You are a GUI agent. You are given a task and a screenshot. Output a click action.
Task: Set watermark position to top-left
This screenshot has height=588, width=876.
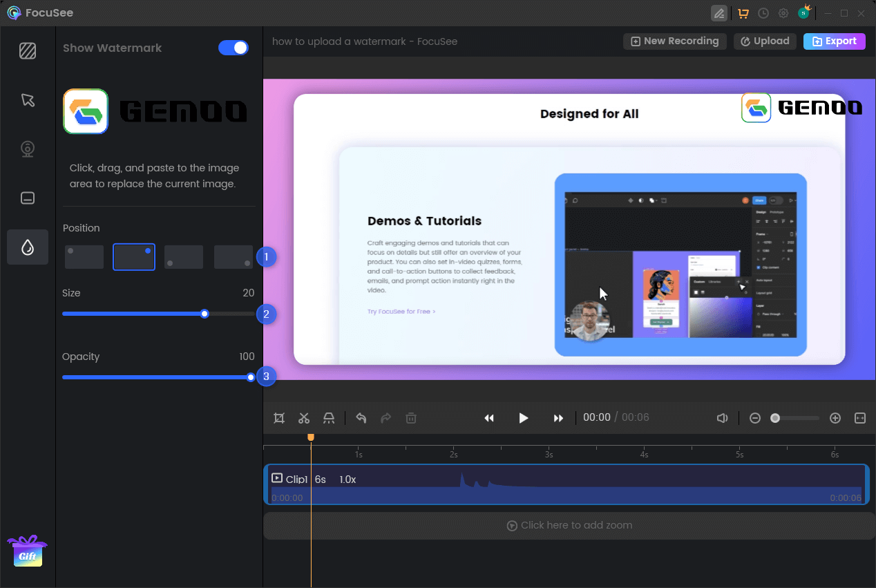(x=84, y=257)
